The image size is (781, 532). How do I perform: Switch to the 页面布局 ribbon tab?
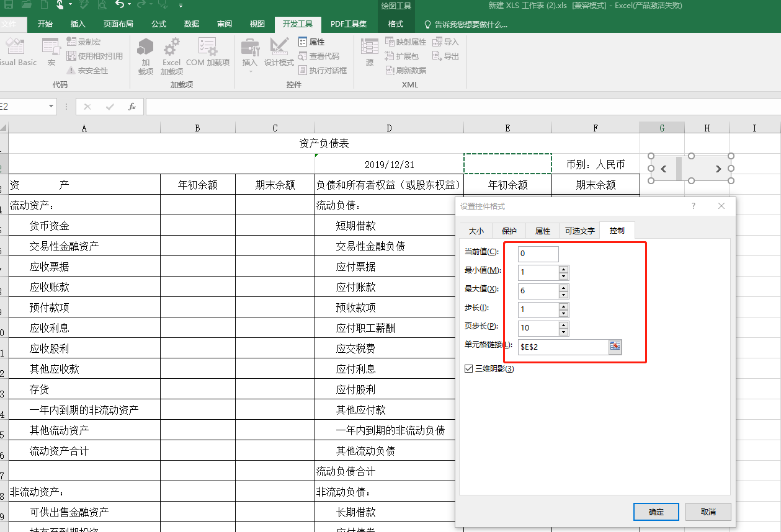pyautogui.click(x=118, y=24)
